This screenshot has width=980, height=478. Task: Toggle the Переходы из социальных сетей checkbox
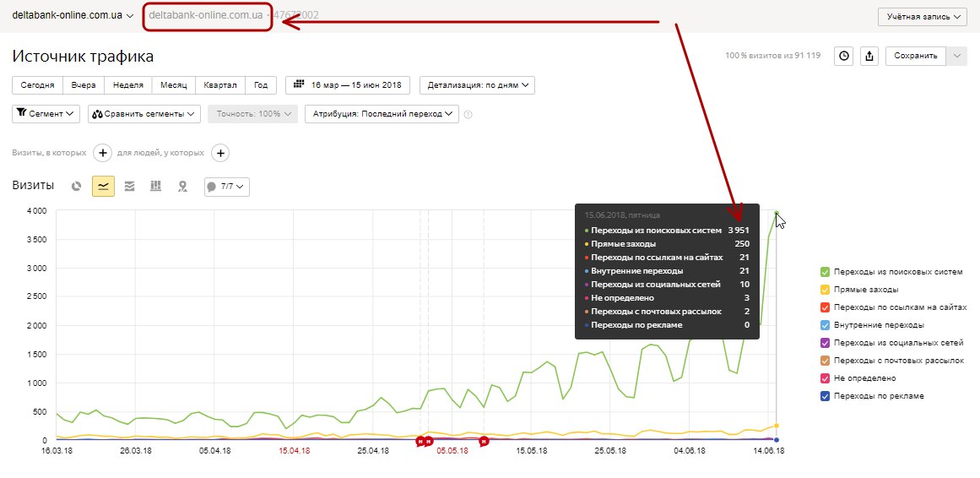[x=825, y=343]
